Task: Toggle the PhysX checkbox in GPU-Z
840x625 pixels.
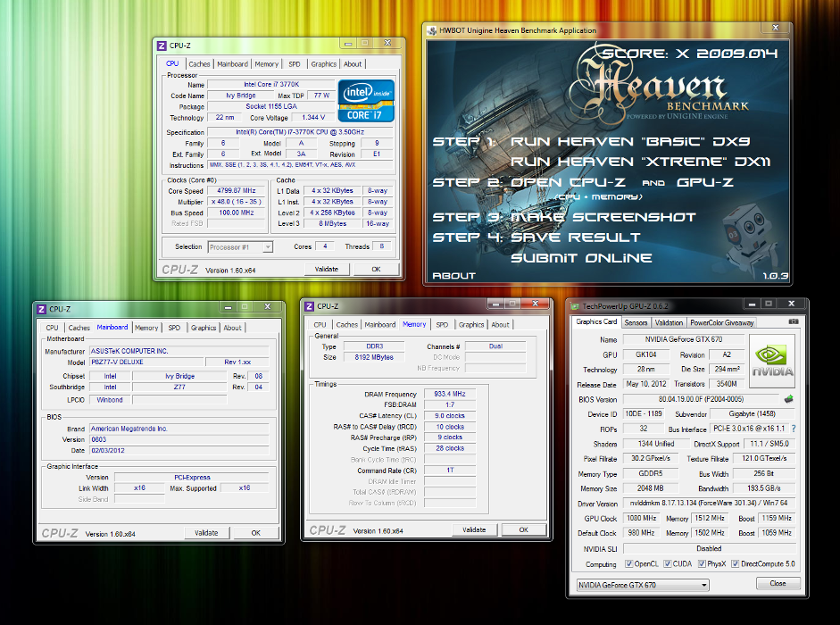Action: (x=702, y=564)
